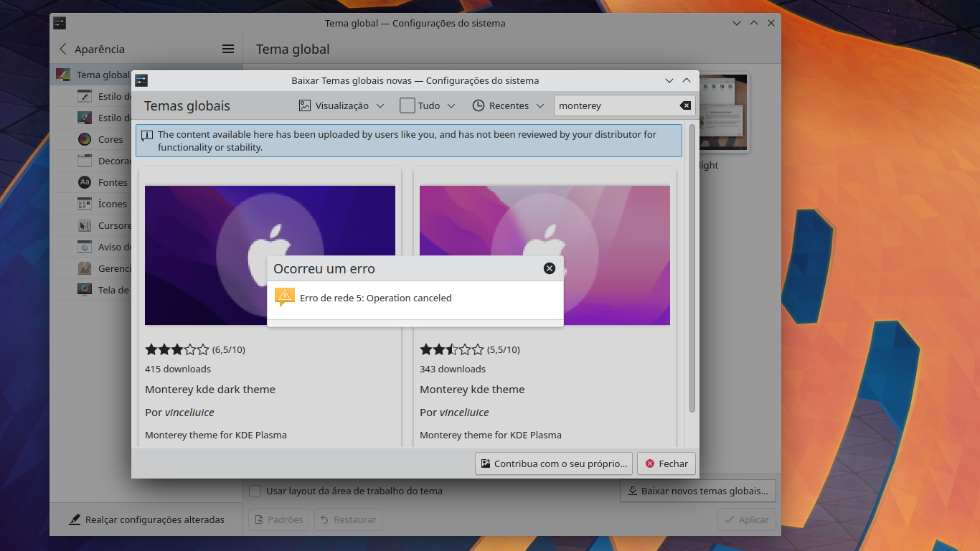Open the Tudo category dropdown
Viewport: 980px width, 551px height.
point(428,105)
